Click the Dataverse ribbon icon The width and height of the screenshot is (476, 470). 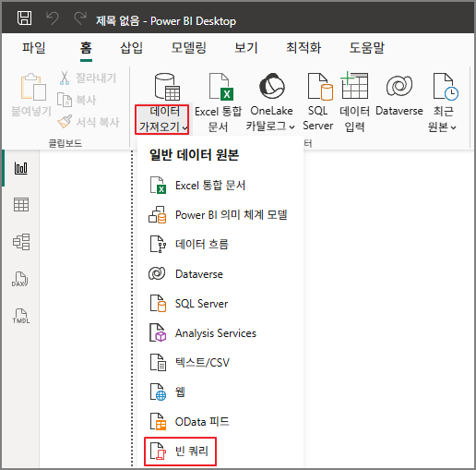coord(399,86)
